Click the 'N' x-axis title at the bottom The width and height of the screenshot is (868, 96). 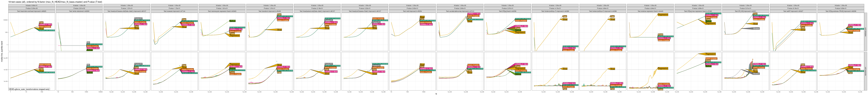(436, 94)
